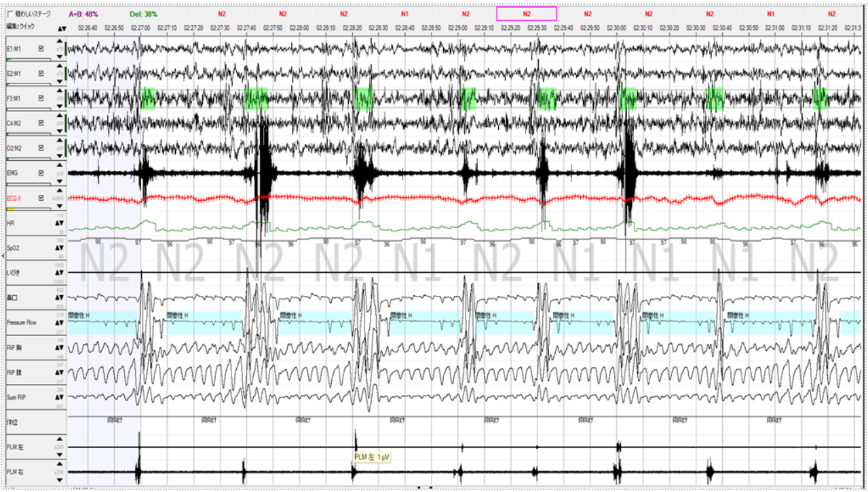Uncheck the C4:M2 channel checkbox
This screenshot has height=492, width=868.
[41, 123]
